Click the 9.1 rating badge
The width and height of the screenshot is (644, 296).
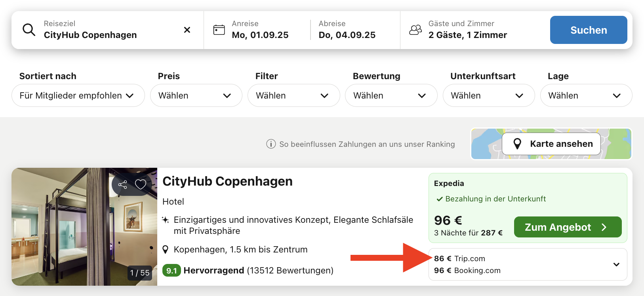point(171,271)
